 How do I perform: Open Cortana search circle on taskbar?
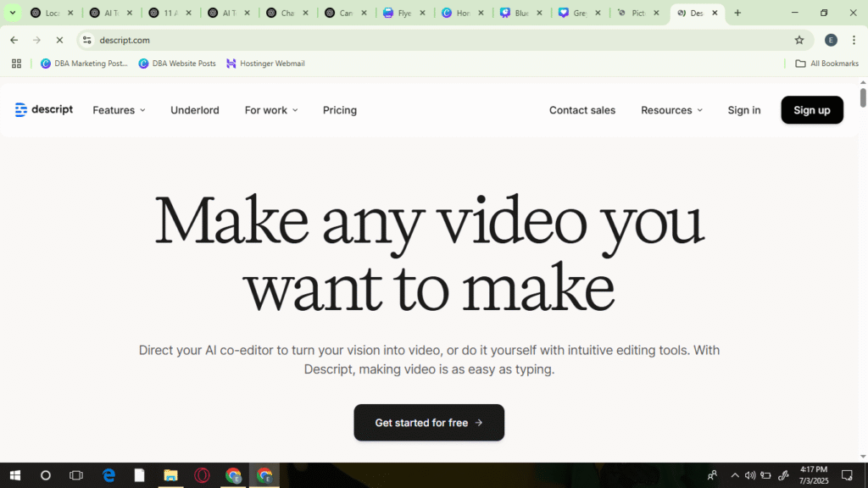click(46, 475)
